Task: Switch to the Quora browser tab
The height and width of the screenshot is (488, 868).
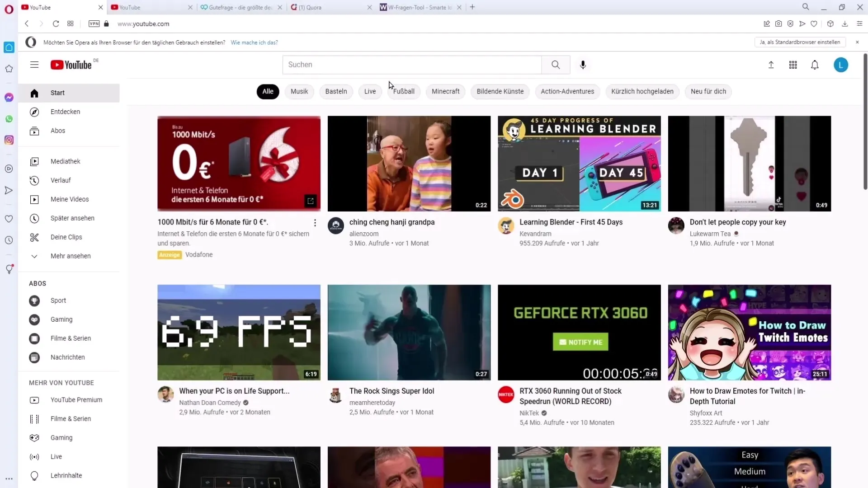Action: (331, 7)
